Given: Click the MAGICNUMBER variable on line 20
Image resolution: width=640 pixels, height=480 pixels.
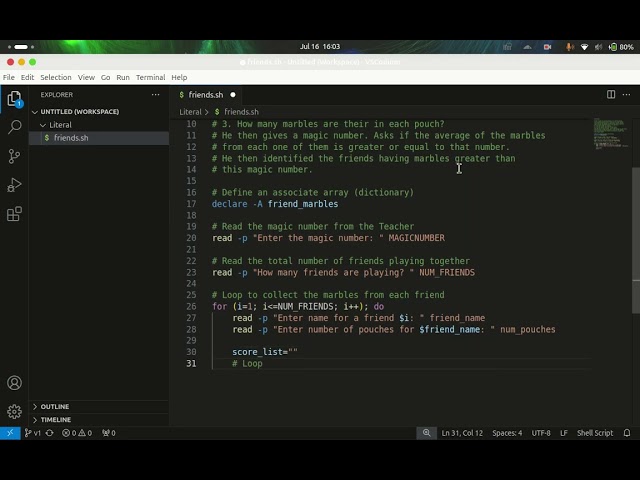Looking at the screenshot, I should pyautogui.click(x=417, y=238).
